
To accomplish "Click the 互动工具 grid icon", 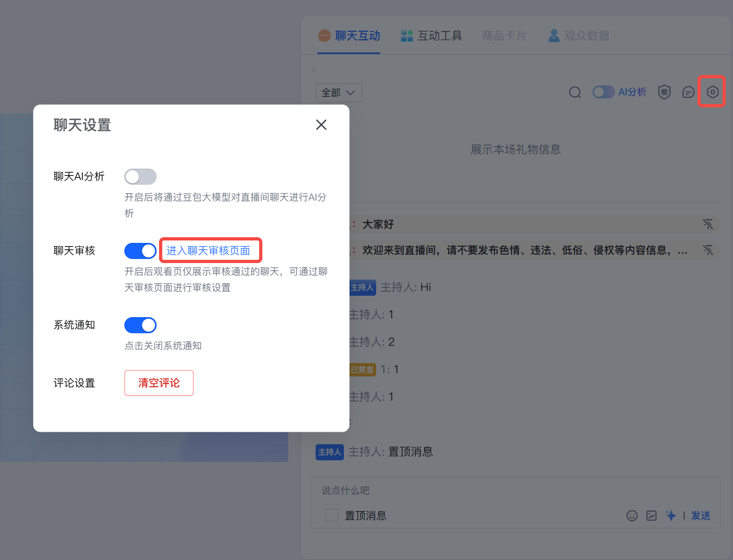I will (407, 36).
